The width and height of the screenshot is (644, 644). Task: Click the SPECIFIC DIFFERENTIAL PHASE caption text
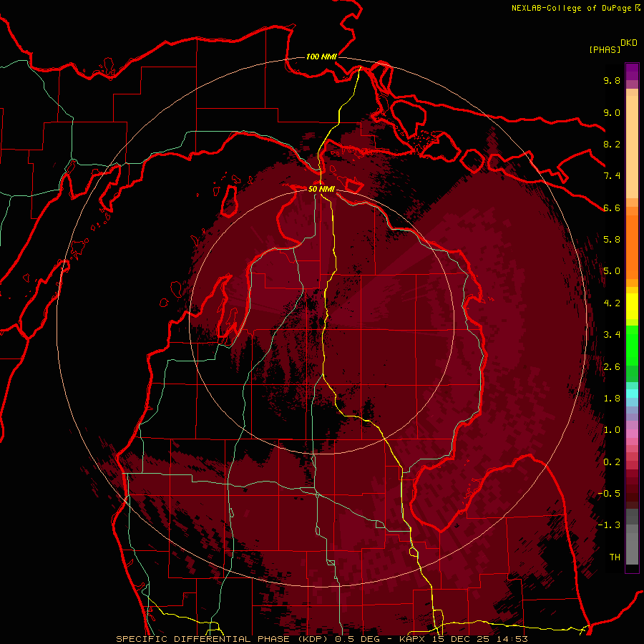205,639
